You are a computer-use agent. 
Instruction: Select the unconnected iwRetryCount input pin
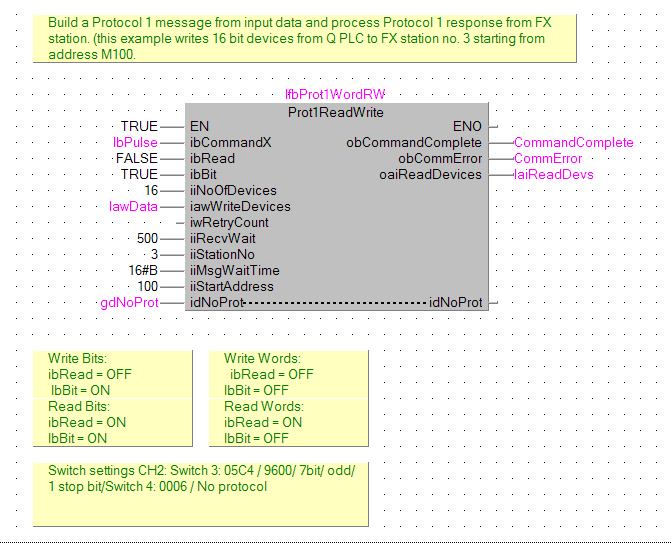(229, 222)
